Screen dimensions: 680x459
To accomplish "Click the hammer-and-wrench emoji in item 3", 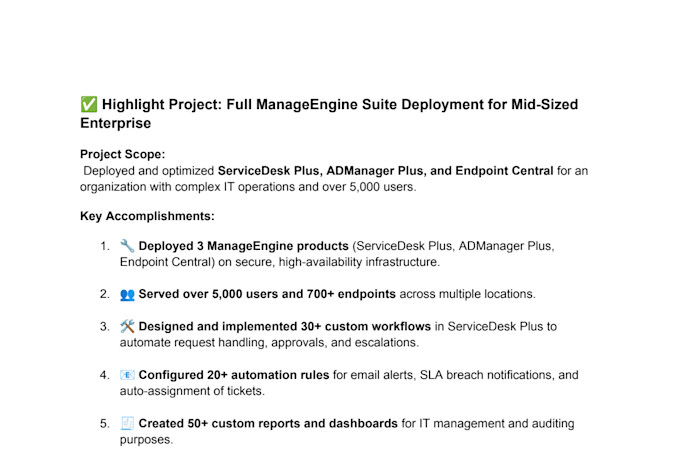I will pos(127,326).
